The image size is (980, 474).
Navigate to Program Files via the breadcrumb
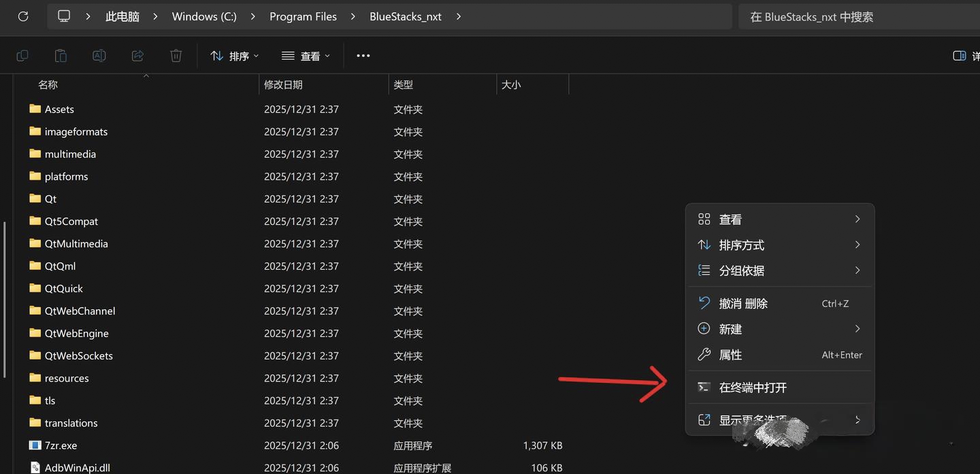coord(303,16)
